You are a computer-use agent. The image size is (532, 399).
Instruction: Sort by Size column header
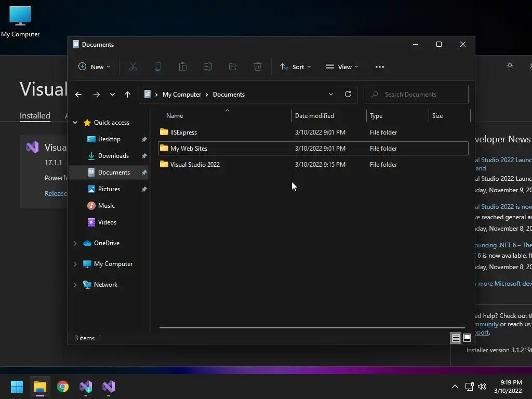pyautogui.click(x=437, y=116)
